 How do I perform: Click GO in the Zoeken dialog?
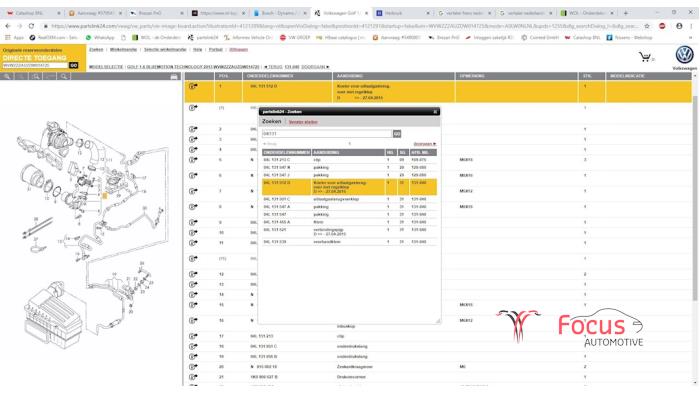(x=396, y=133)
